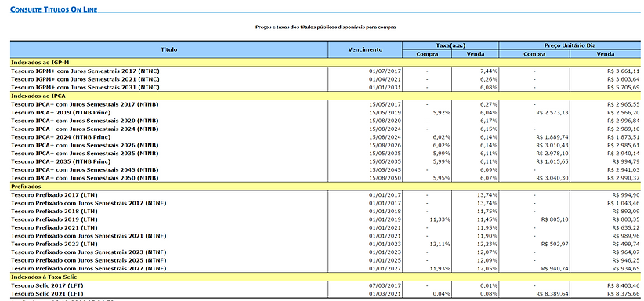Select the "Indexados à Taxa Selic" section row
Image resolution: width=644 pixels, height=301 pixels.
pos(325,277)
